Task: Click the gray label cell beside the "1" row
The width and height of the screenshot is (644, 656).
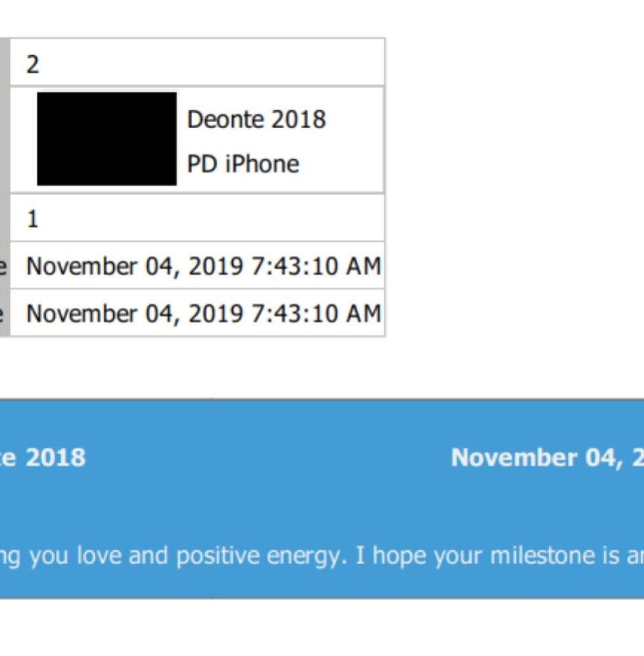Action: 5,217
